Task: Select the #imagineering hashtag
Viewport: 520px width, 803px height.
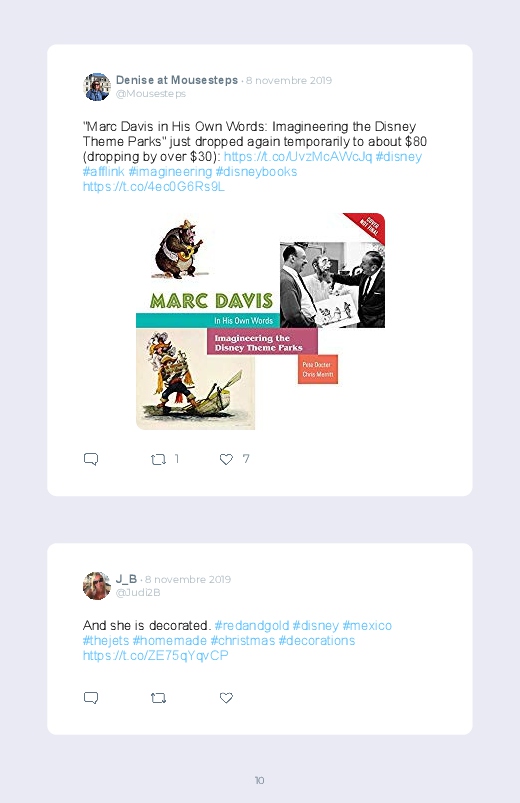Action: (170, 172)
